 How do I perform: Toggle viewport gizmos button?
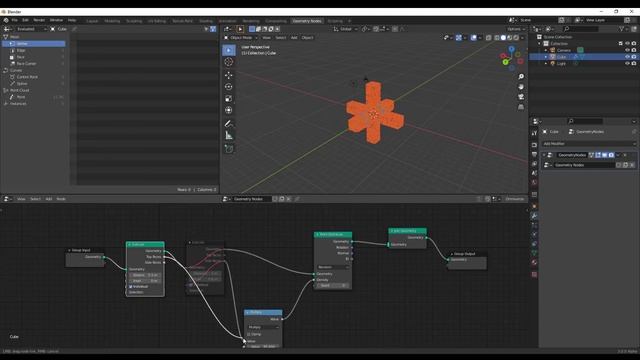pyautogui.click(x=459, y=38)
